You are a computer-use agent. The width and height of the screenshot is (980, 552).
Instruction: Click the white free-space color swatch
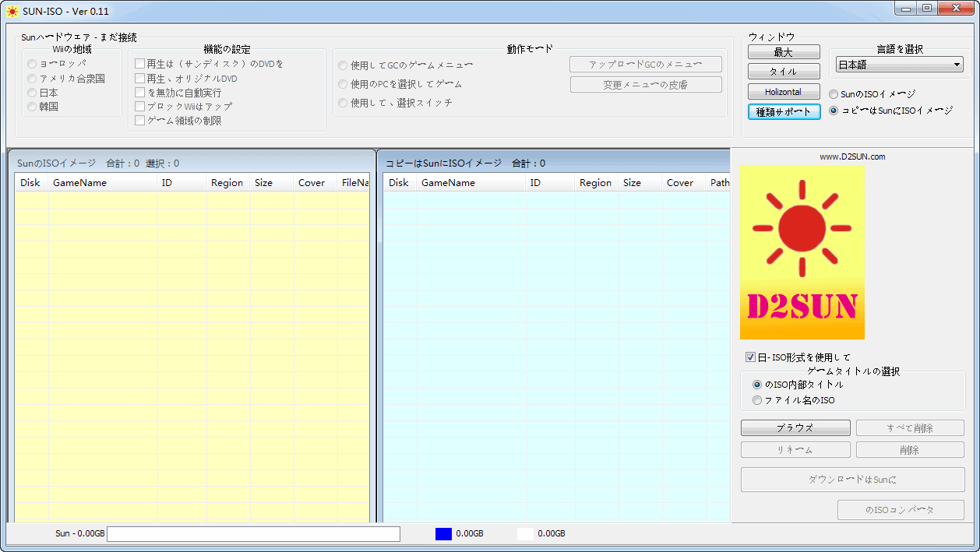coord(525,534)
